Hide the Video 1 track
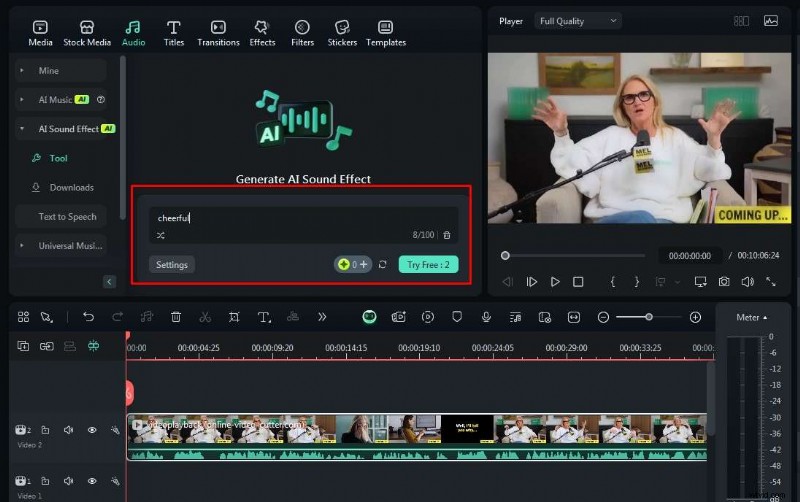This screenshot has height=502, width=800. tap(92, 481)
